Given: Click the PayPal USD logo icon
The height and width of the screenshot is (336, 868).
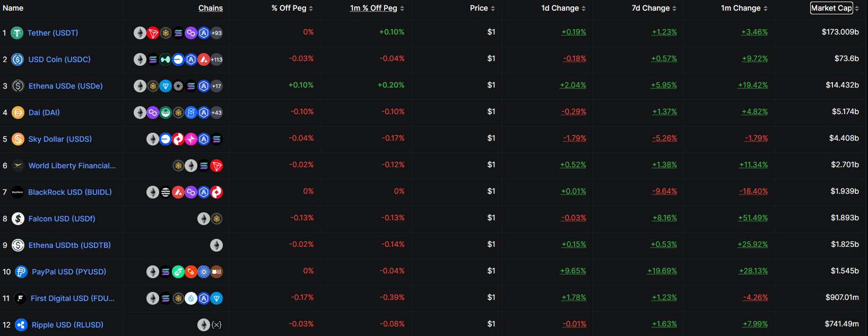Looking at the screenshot, I should tap(21, 272).
